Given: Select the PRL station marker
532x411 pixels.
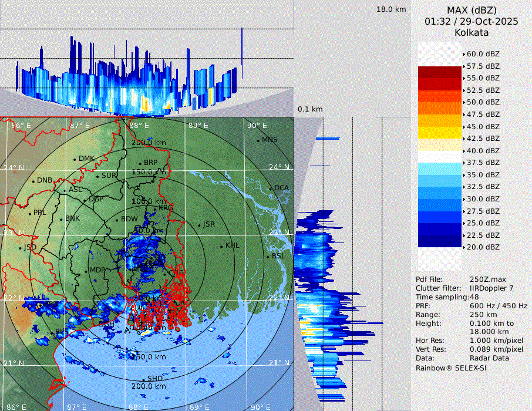Looking at the screenshot, I should point(30,213).
